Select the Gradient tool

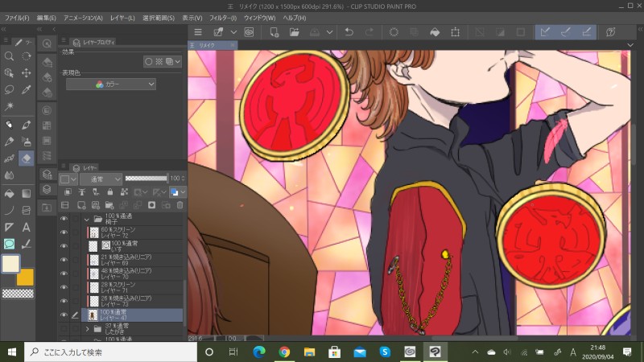pos(27,193)
